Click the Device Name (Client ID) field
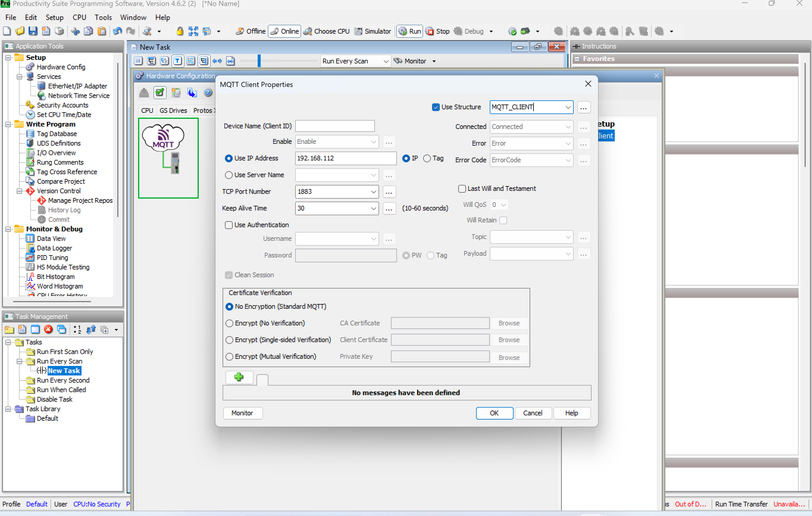Viewport: 812px width, 516px height. pyautogui.click(x=335, y=126)
